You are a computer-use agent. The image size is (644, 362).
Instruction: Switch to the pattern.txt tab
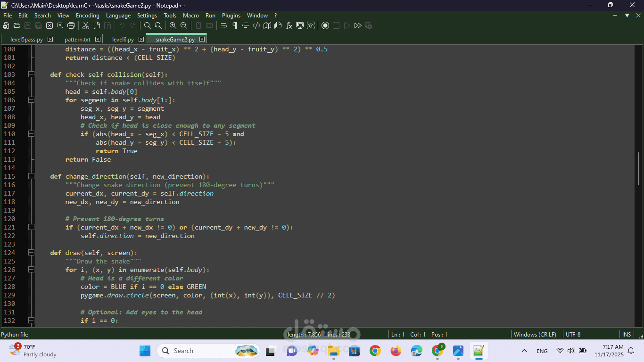coord(78,40)
